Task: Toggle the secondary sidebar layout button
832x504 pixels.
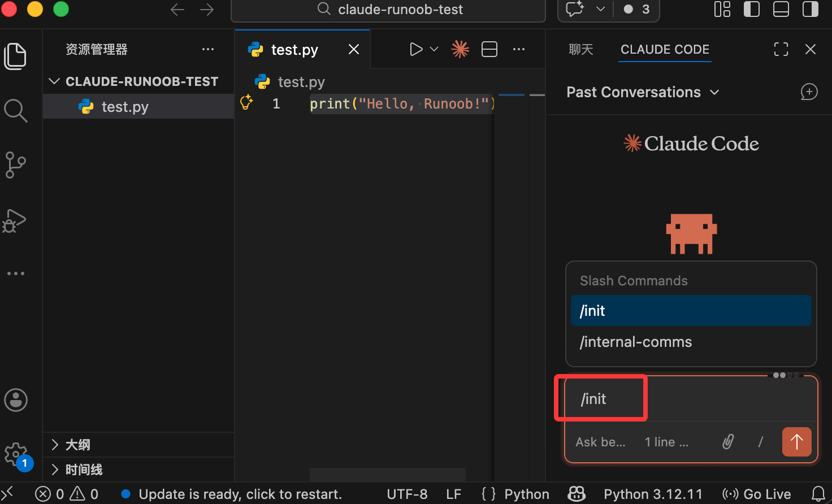Action: click(810, 10)
